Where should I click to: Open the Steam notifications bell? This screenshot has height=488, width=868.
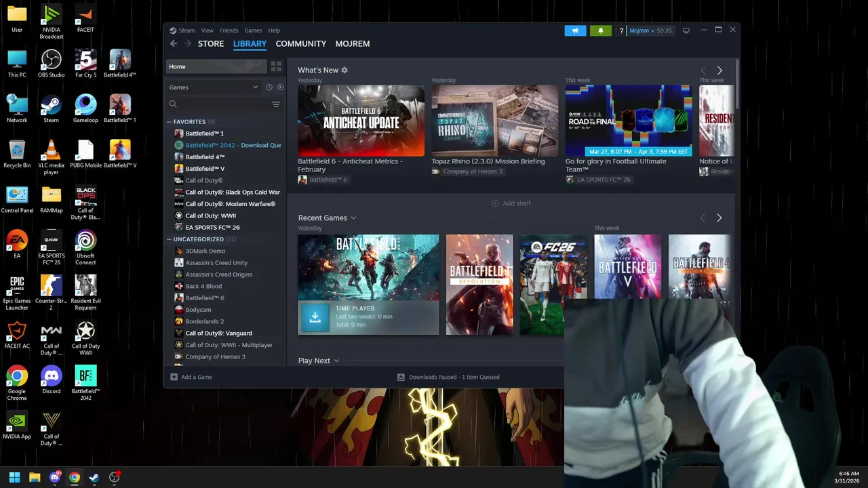600,30
